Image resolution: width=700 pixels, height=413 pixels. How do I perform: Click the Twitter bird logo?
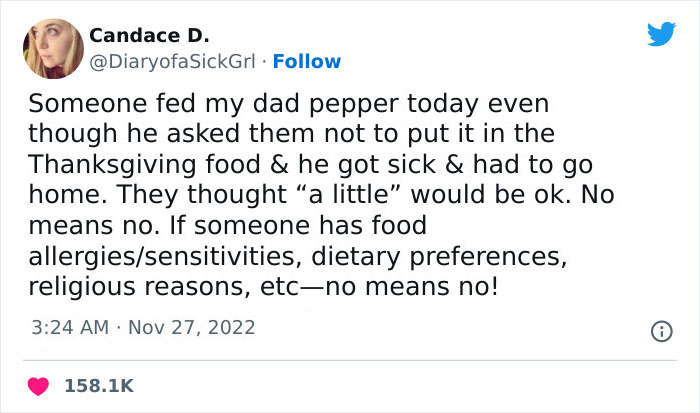(661, 34)
